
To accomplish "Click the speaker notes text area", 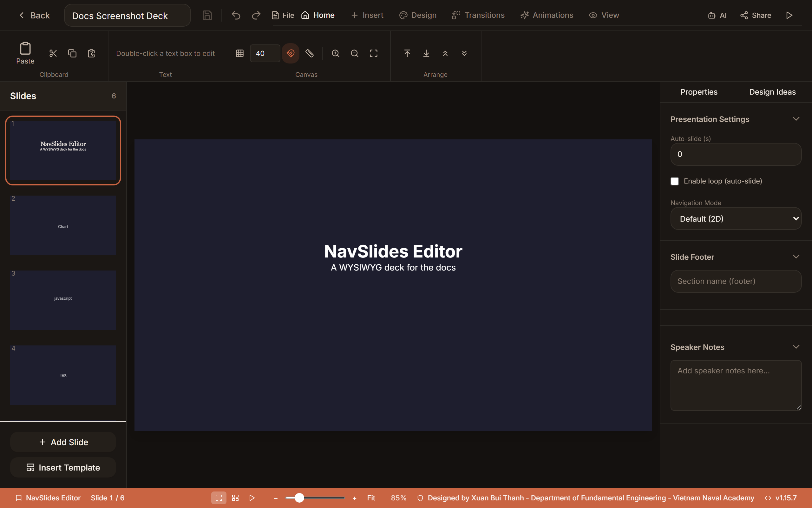I will tap(736, 385).
